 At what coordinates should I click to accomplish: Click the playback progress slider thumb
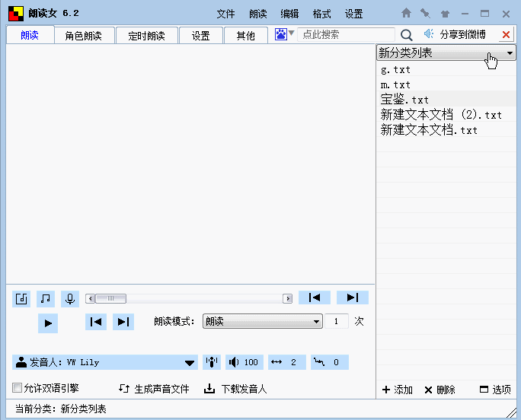(x=110, y=298)
